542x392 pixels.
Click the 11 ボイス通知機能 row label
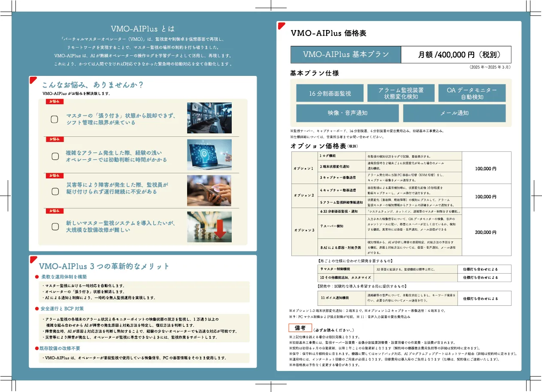[x=335, y=298]
